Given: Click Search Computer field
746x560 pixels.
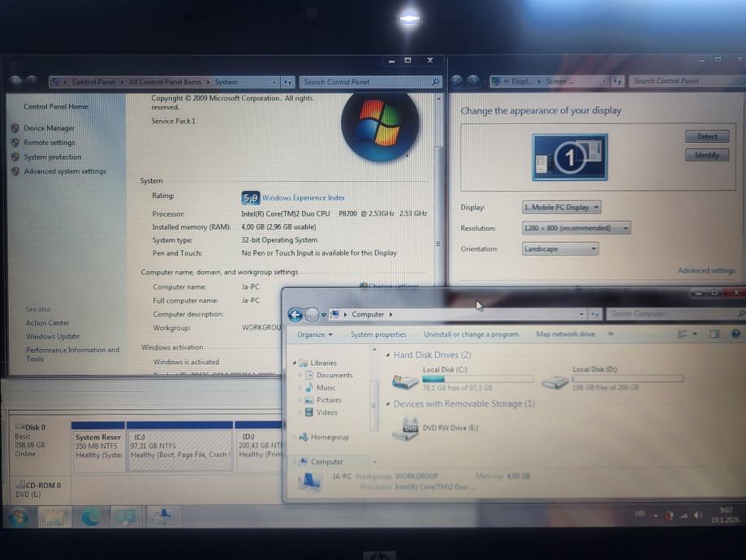Looking at the screenshot, I should pos(675,314).
